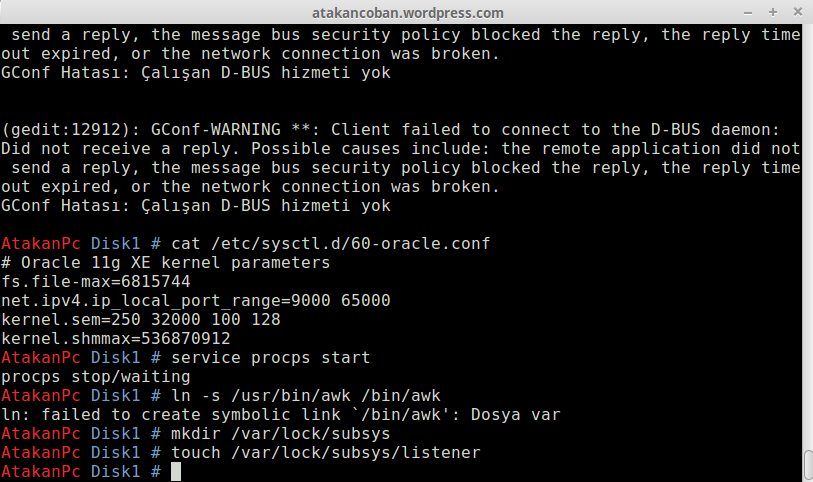Click the blinking cursor at the prompt
The height and width of the screenshot is (482, 813).
point(176,472)
